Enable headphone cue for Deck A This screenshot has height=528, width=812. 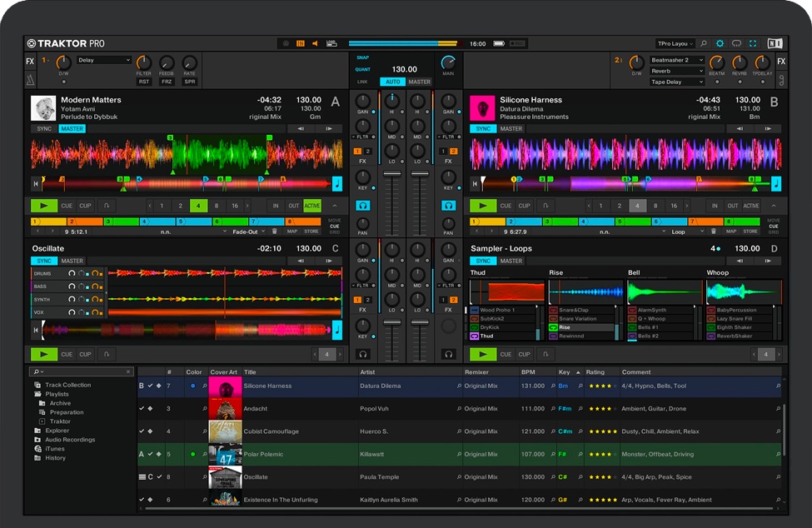[x=362, y=206]
